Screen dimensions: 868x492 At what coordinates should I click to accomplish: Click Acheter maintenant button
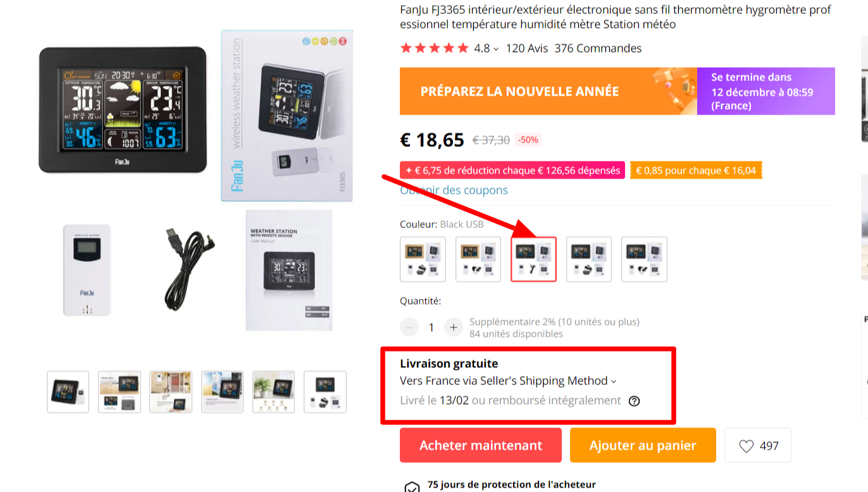[481, 445]
